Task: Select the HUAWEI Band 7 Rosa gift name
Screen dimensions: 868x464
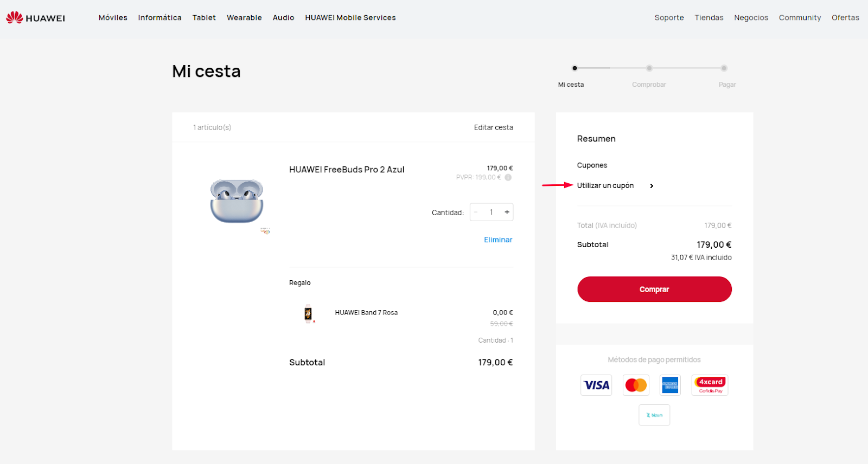Action: pos(366,313)
